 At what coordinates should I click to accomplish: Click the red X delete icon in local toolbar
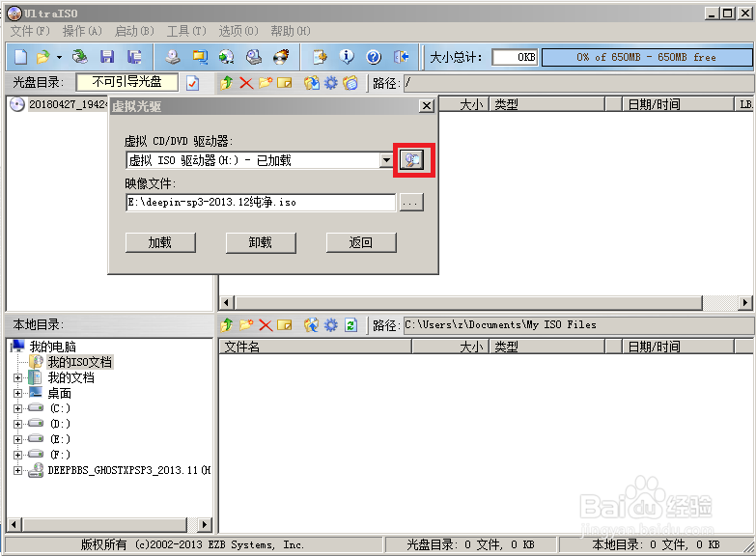click(266, 325)
